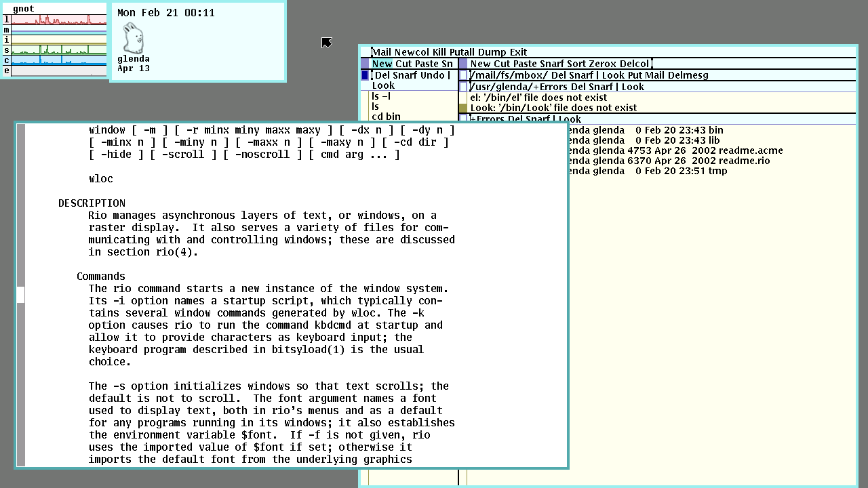Click the modified-file indicator beside Del Snarf Undo tag

pos(365,75)
